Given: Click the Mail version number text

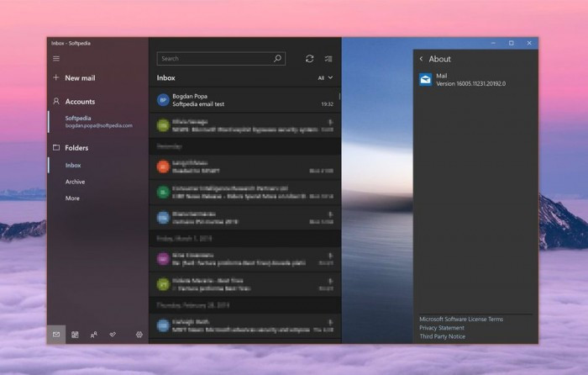Looking at the screenshot, I should point(471,84).
